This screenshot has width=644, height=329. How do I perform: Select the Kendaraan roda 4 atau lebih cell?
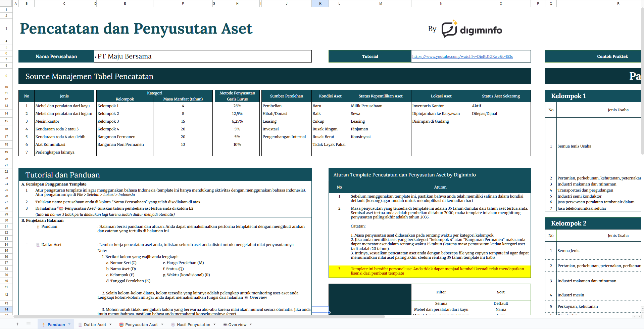(x=64, y=137)
